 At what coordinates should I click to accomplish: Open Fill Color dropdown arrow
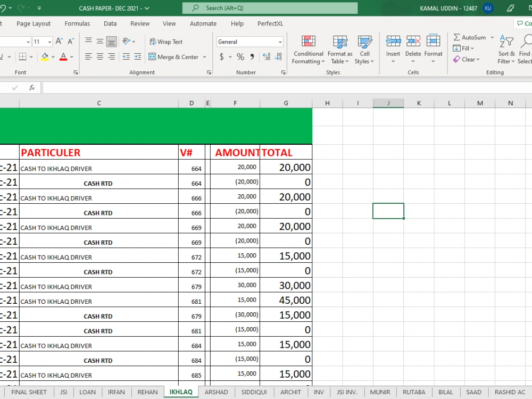[x=53, y=57]
